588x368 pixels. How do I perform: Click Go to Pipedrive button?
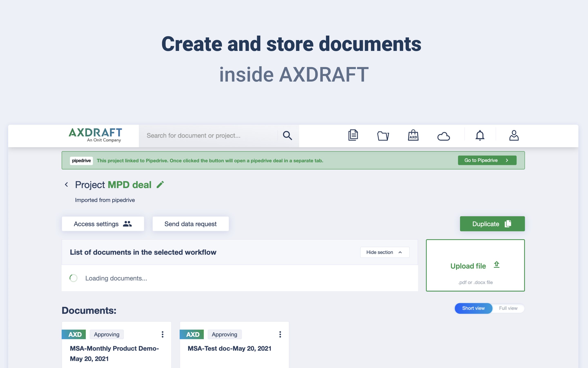(487, 160)
